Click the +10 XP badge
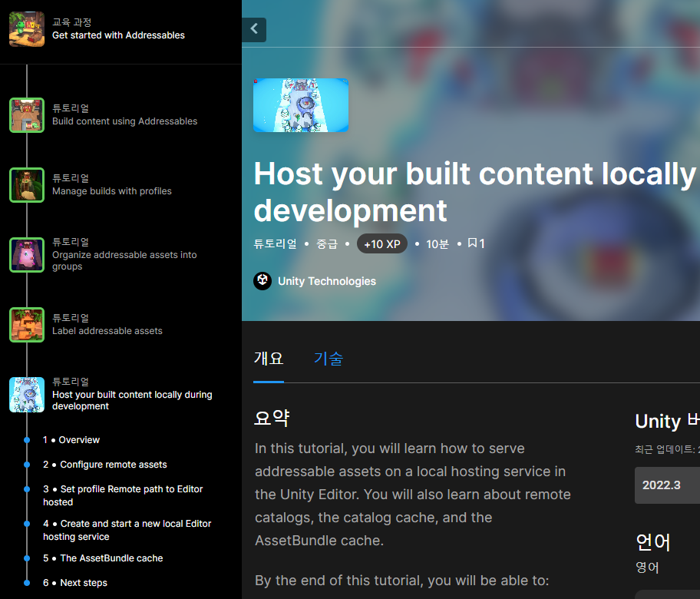Image resolution: width=700 pixels, height=599 pixels. pyautogui.click(x=382, y=244)
